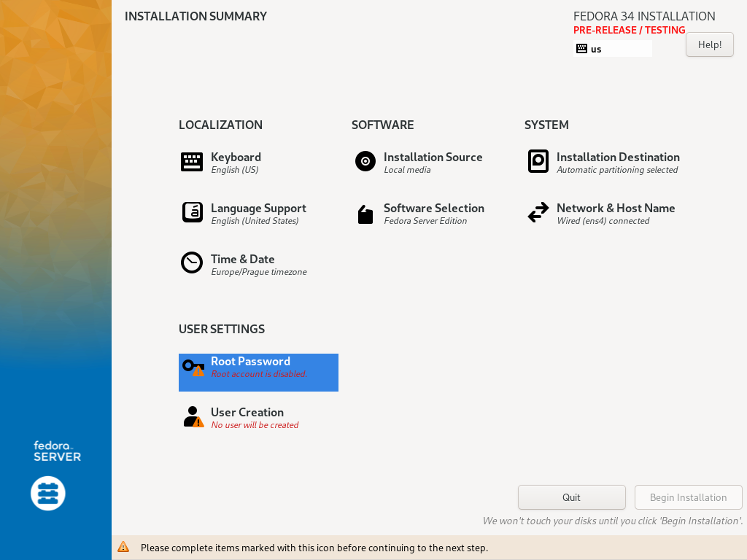The width and height of the screenshot is (747, 560).
Task: Click the 'fedora SERVER' wordmark in the sidebar
Action: (57, 451)
